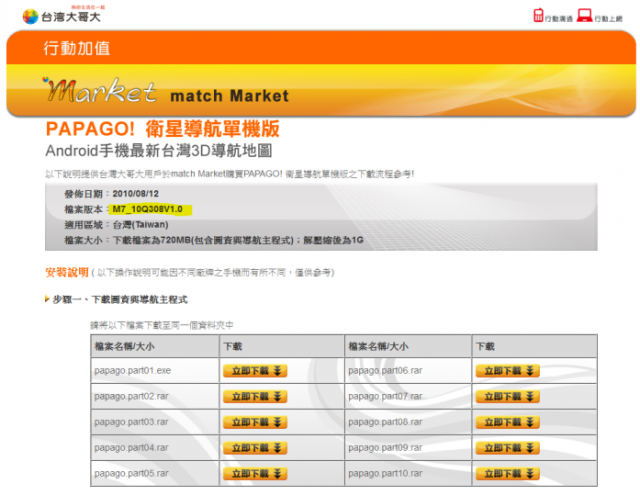Click the left 檔案名稱/大小 column header
The height and width of the screenshot is (495, 640).
(x=124, y=346)
